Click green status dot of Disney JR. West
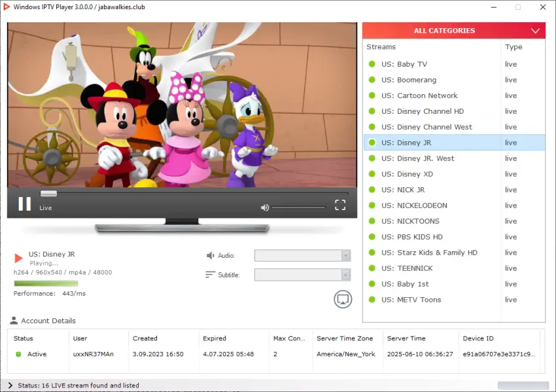The width and height of the screenshot is (556, 392). [372, 158]
